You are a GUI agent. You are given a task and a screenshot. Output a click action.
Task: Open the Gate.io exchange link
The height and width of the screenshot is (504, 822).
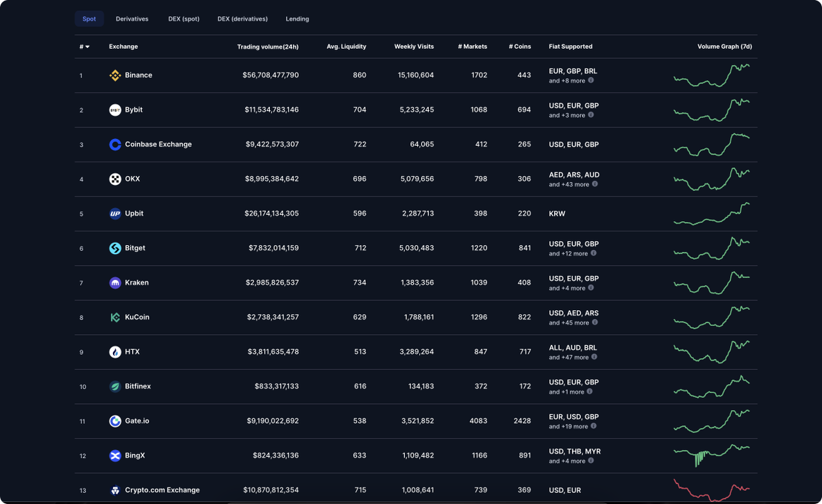coord(137,421)
